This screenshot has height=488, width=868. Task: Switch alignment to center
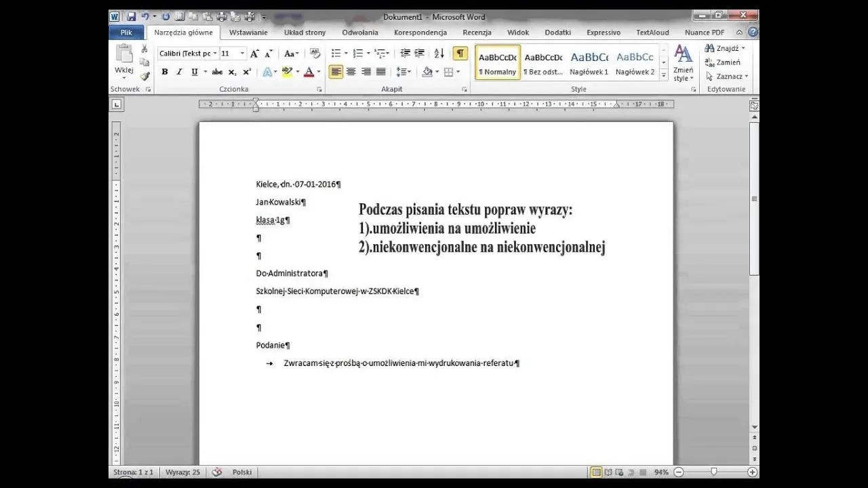click(x=351, y=71)
